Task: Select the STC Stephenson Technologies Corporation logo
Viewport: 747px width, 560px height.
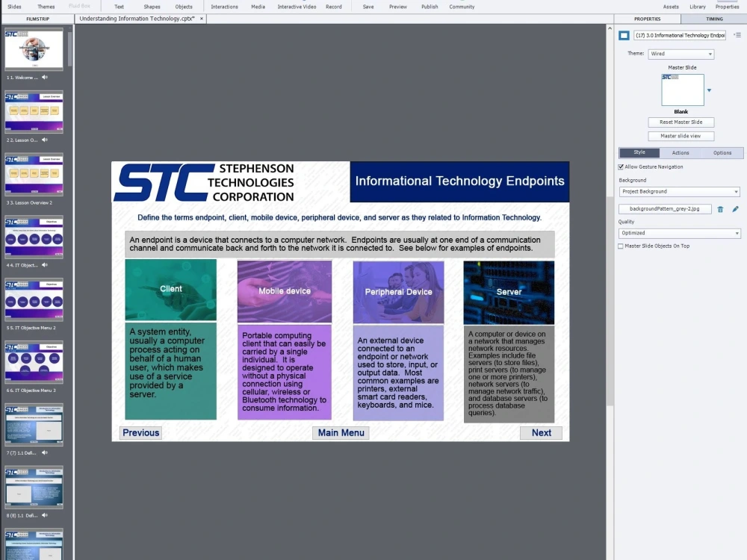Action: [205, 182]
